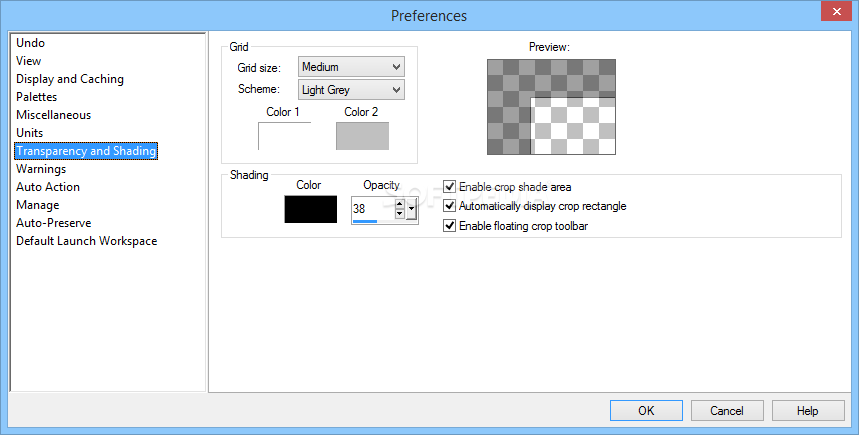
Task: Open Default Launch Workspace category
Action: click(87, 242)
